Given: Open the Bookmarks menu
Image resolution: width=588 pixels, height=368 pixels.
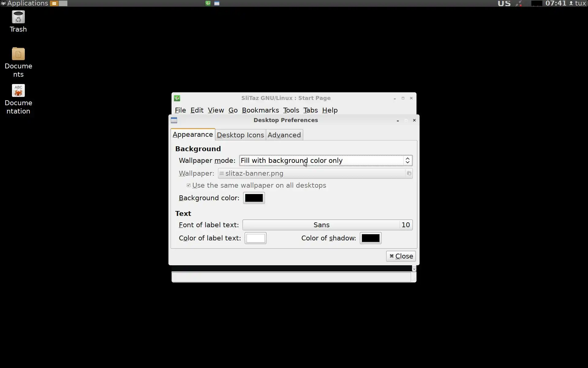Looking at the screenshot, I should [260, 110].
